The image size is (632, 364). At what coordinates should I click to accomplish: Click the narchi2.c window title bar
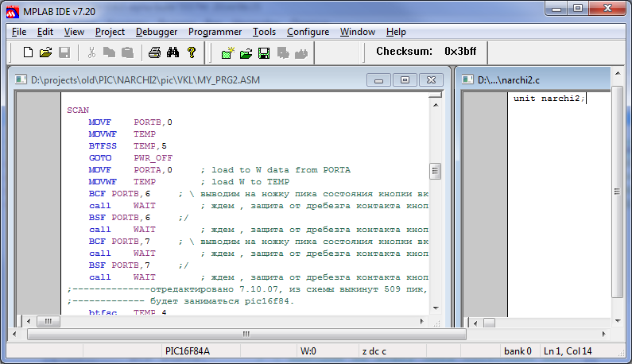click(x=536, y=79)
